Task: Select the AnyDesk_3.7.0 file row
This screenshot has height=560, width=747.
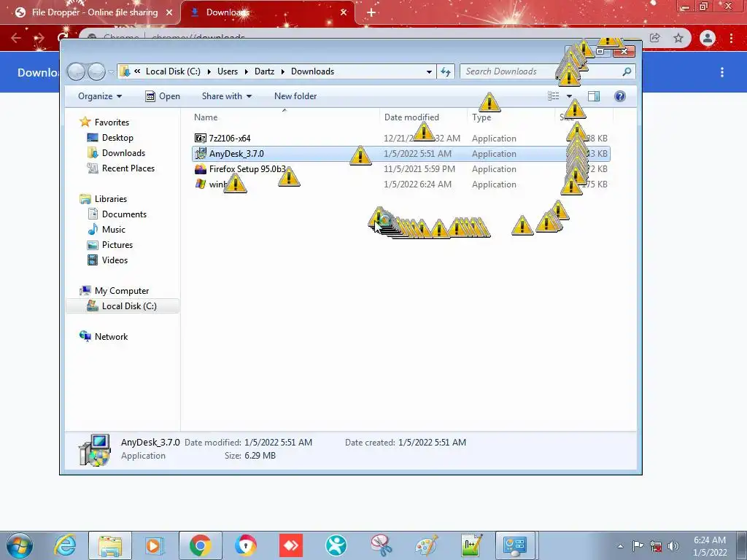Action: tap(401, 154)
